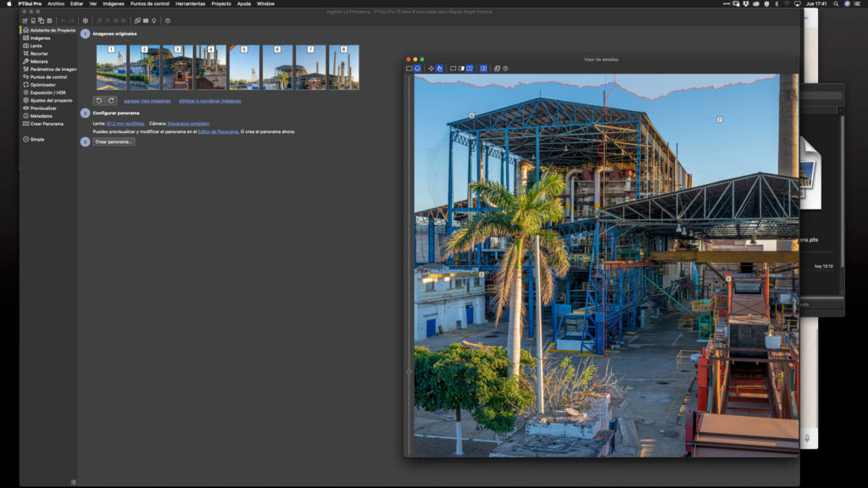
Task: Open the Herramientas menu
Action: pyautogui.click(x=190, y=3)
